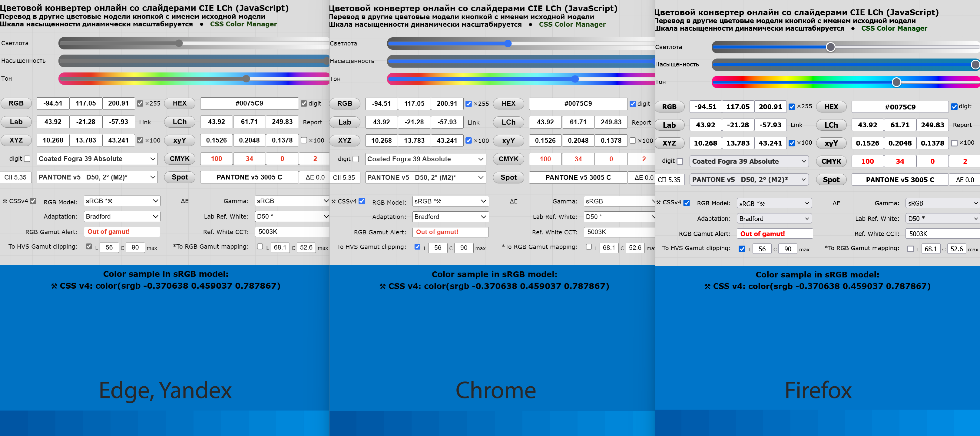Click the #0075C9 HEX field in left panel
The width and height of the screenshot is (980, 436).
point(249,103)
